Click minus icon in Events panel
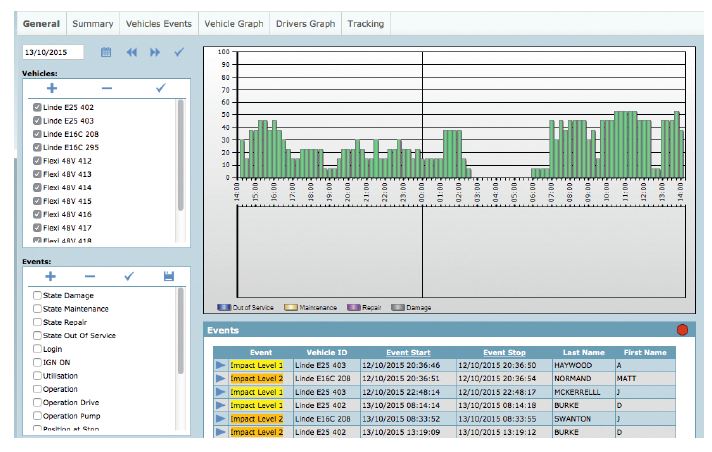 pos(90,276)
